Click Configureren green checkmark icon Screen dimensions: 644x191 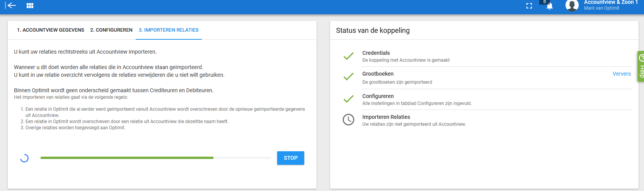(349, 99)
